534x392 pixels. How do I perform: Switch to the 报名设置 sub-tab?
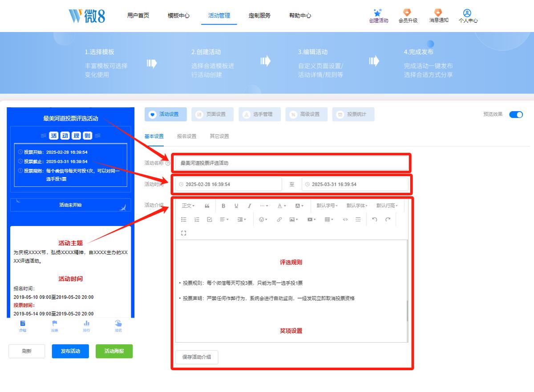click(x=186, y=136)
